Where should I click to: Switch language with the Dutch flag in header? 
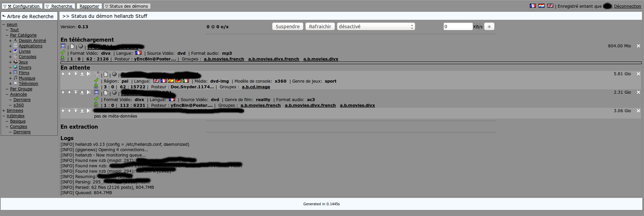(x=542, y=6)
